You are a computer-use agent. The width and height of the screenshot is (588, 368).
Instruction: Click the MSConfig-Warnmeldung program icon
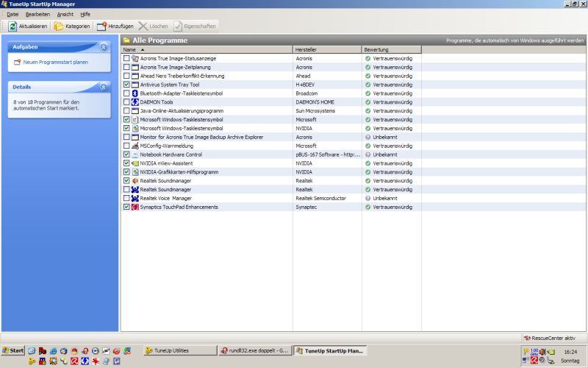click(135, 146)
